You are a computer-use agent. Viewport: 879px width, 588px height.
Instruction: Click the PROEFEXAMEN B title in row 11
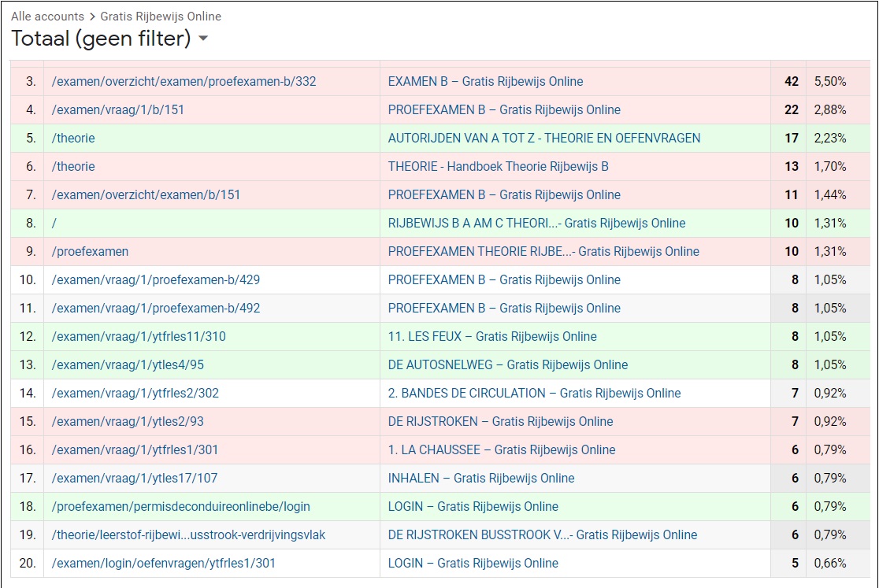504,308
